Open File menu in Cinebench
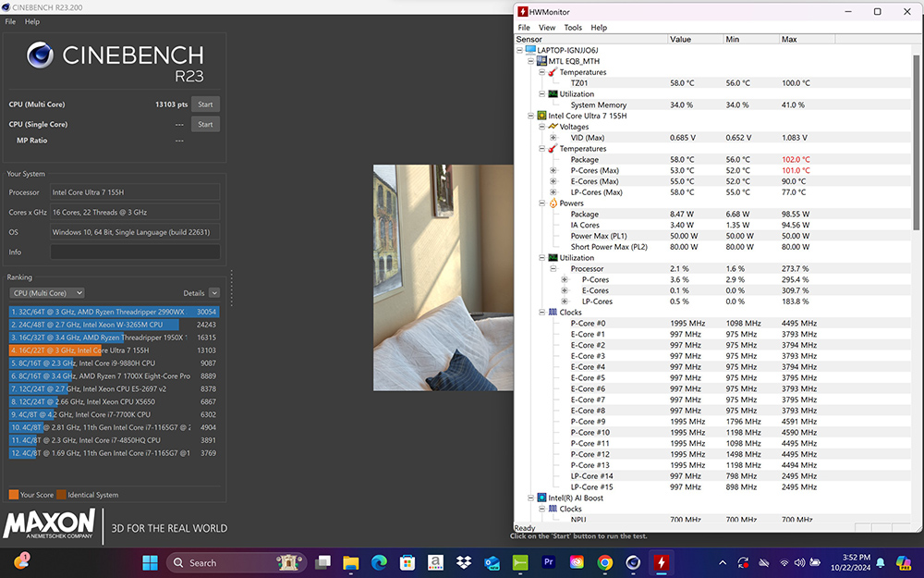Image resolution: width=924 pixels, height=578 pixels. (x=10, y=22)
